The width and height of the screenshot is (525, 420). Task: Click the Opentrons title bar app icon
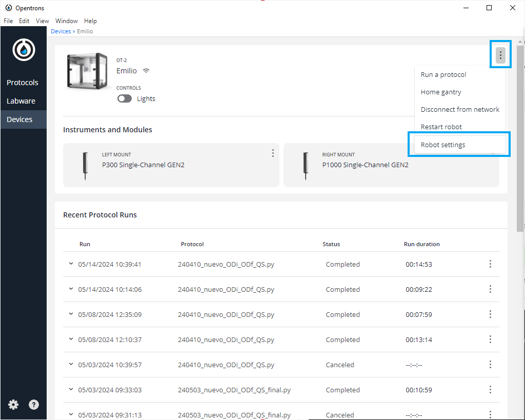(8, 8)
